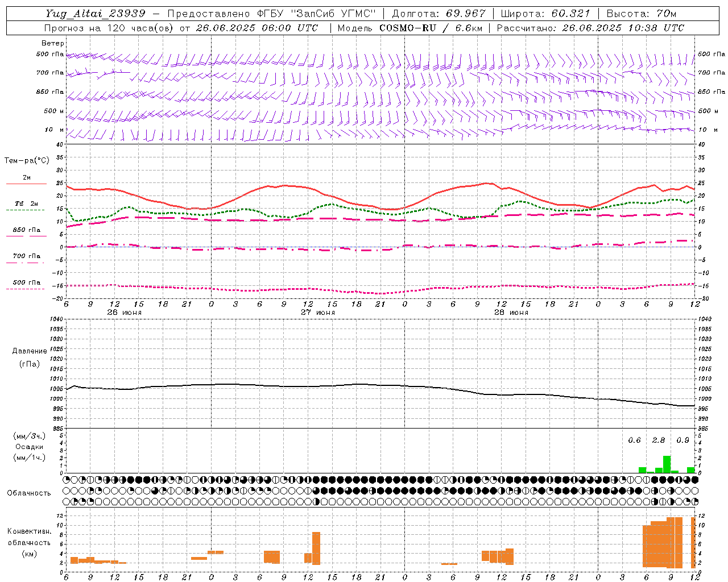The height and width of the screenshot is (582, 728).
Task: Click the 0.6 precipitation total
Action: coord(634,440)
